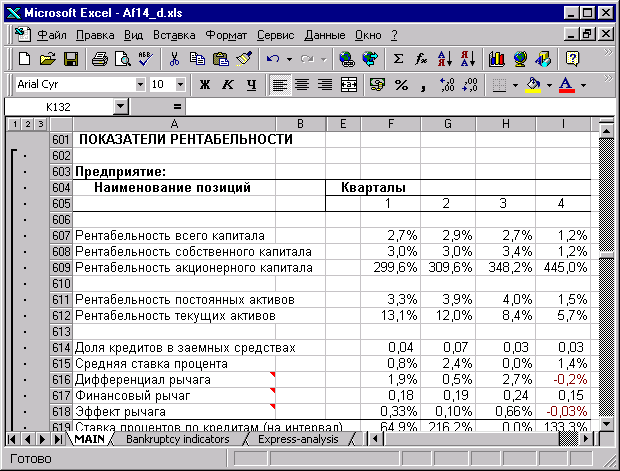This screenshot has width=620, height=471.
Task: Open the Undo history dropdown arrow
Action: [289, 60]
